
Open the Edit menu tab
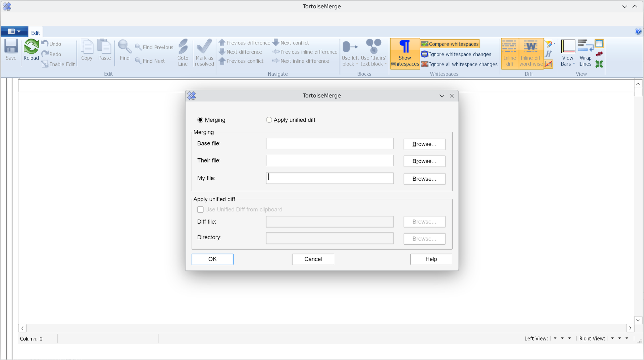35,33
